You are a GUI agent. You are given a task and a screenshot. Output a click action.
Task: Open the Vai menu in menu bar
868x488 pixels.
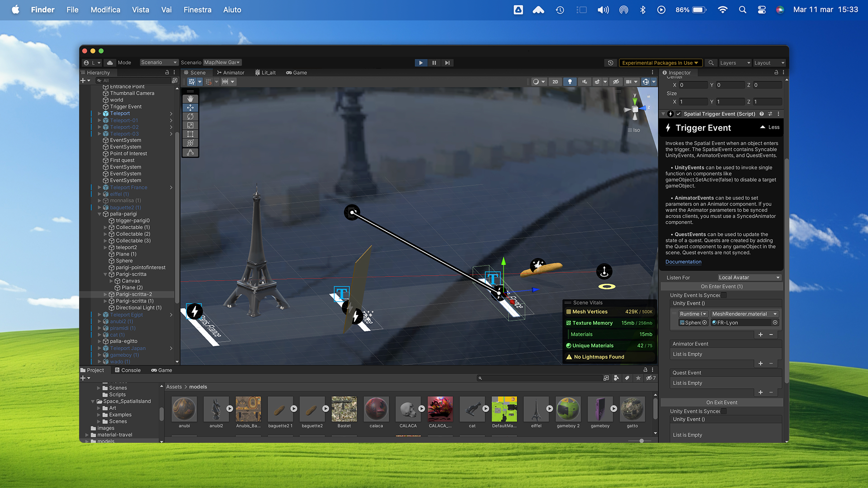point(166,10)
